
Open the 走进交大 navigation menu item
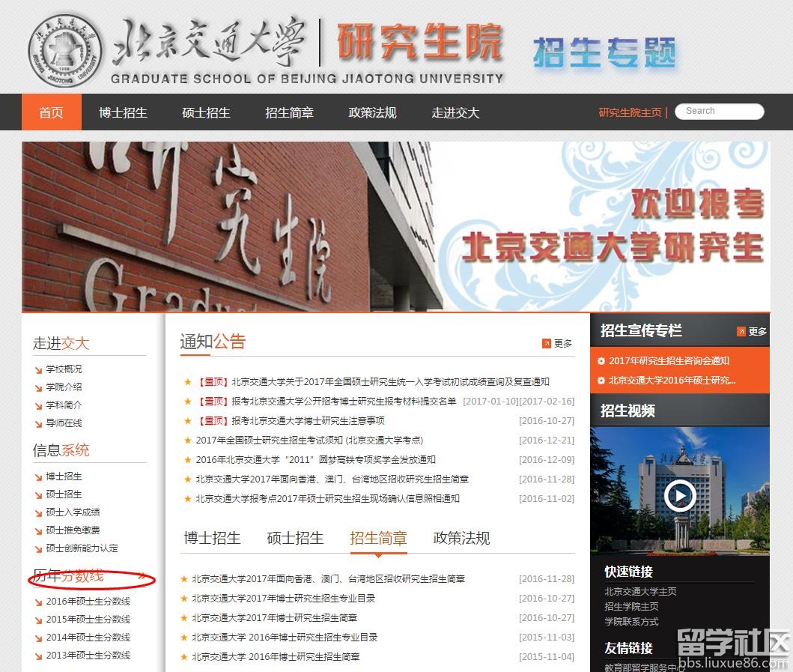point(455,112)
